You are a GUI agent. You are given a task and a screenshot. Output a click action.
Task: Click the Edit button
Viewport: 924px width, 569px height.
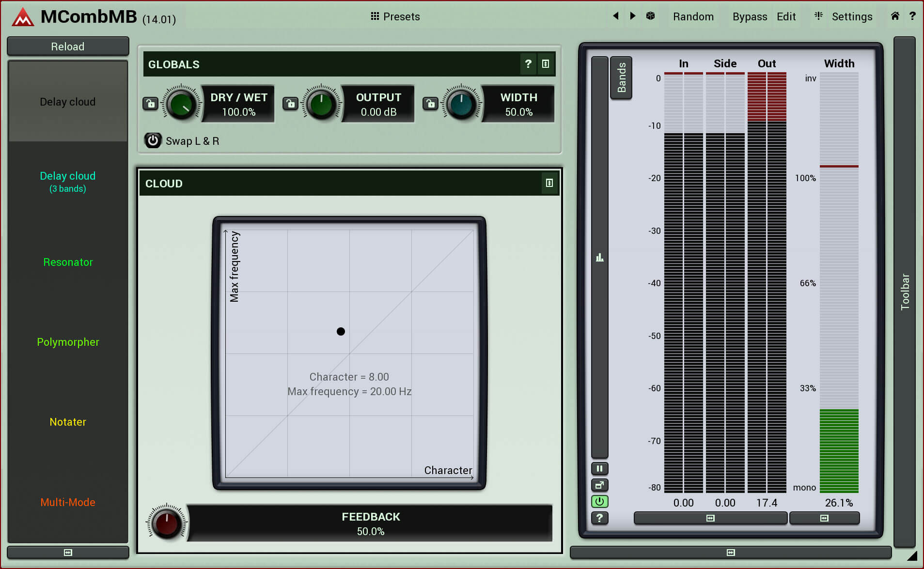786,16
